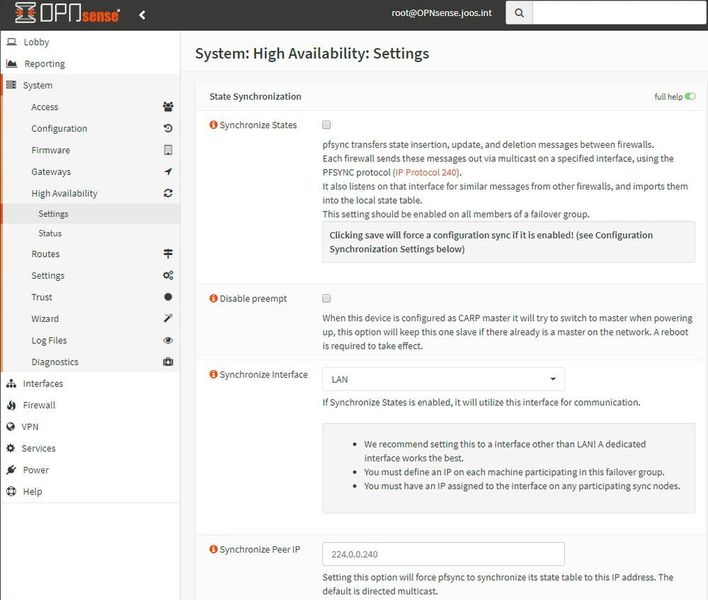This screenshot has width=708, height=600.
Task: Click info icon beside Disable preempt
Action: tap(214, 298)
